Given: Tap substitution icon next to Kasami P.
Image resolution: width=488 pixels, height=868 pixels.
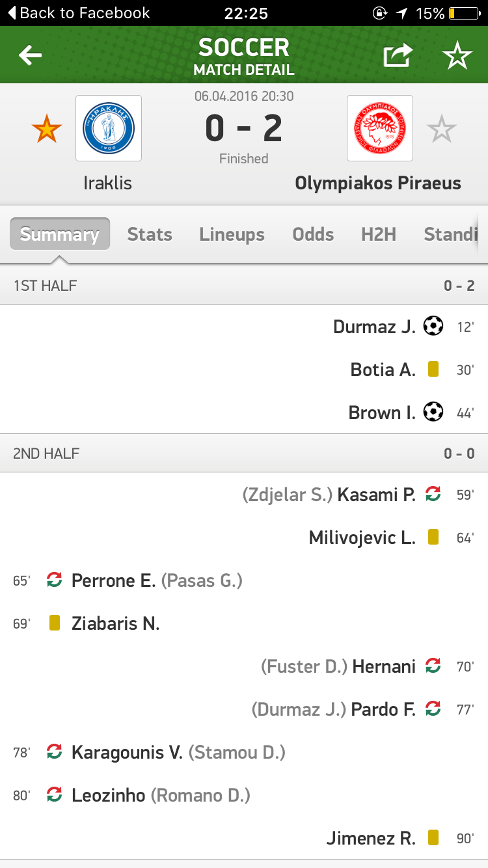Looking at the screenshot, I should 433,494.
